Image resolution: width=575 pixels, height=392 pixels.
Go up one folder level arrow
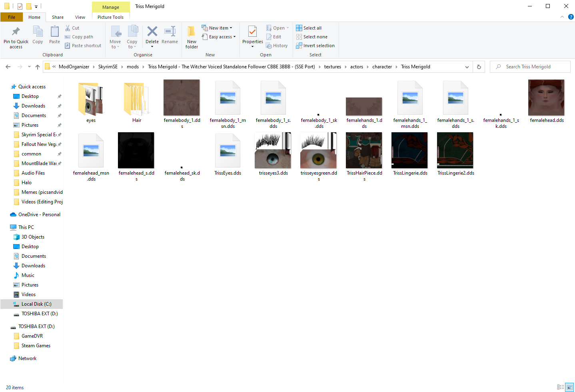tap(38, 67)
